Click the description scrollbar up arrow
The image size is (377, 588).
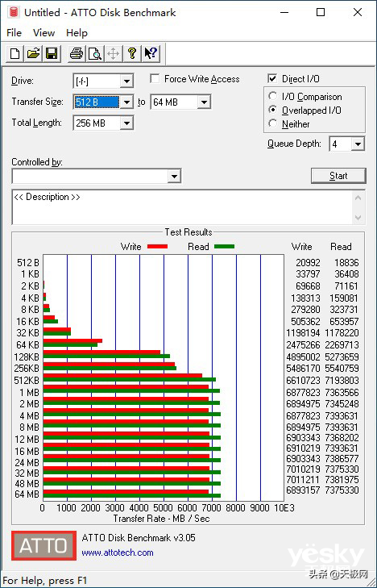pyautogui.click(x=358, y=198)
